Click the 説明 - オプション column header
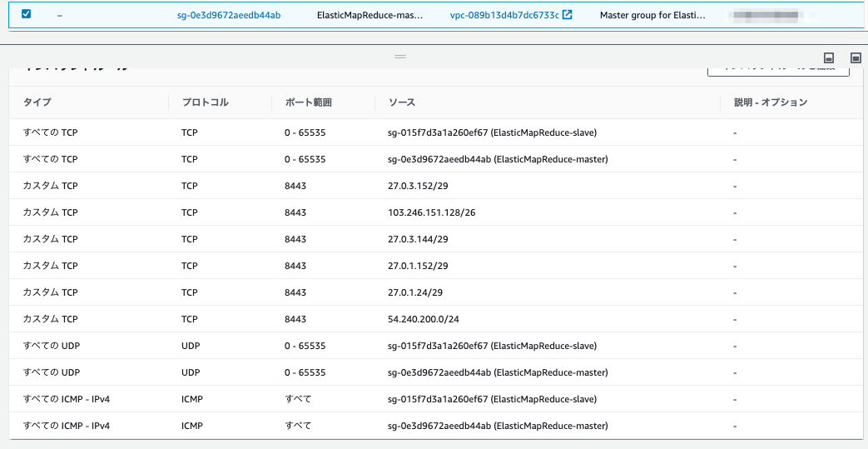 point(771,102)
